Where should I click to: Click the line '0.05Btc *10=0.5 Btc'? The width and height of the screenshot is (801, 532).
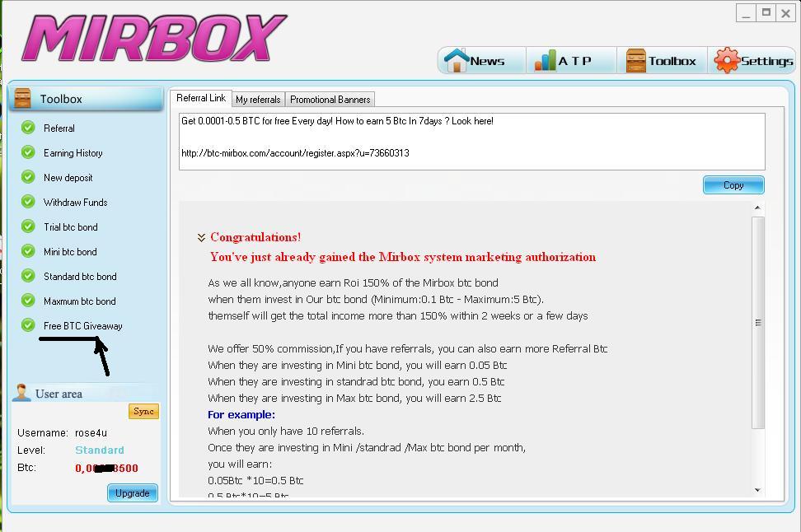(x=255, y=480)
